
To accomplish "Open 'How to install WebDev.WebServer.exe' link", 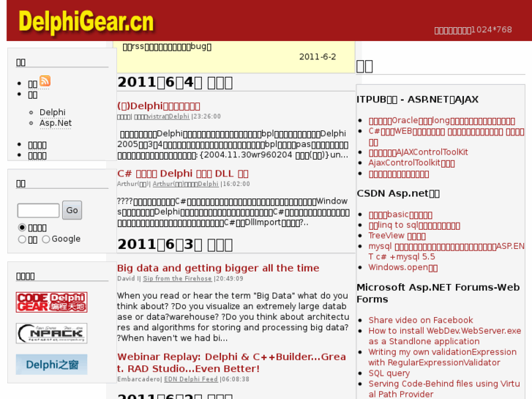I will tap(445, 336).
